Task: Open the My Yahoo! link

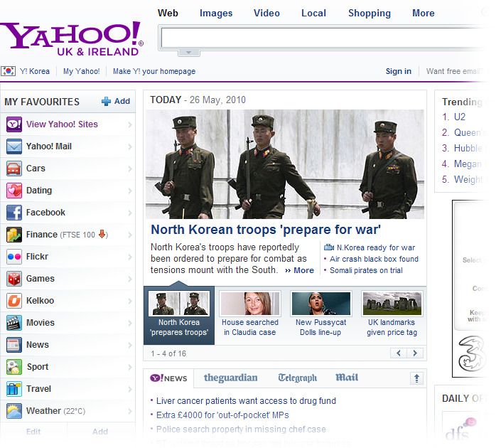Action: (82, 71)
